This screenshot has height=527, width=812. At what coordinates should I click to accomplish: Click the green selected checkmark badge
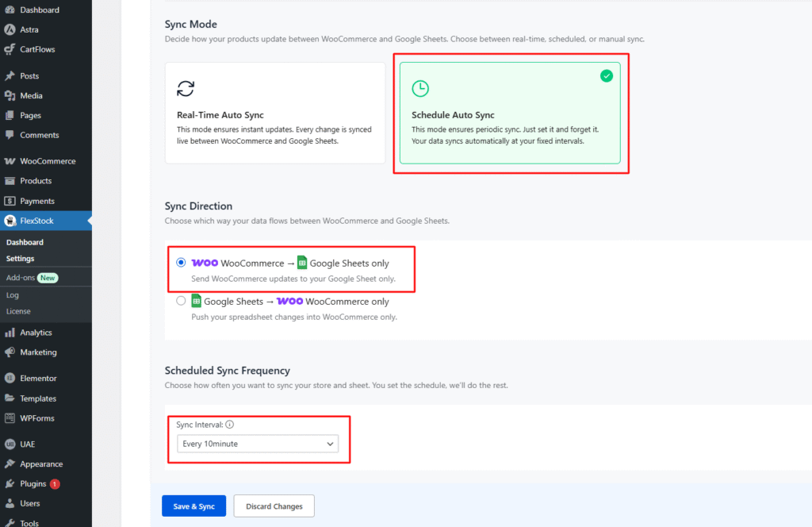pyautogui.click(x=607, y=75)
